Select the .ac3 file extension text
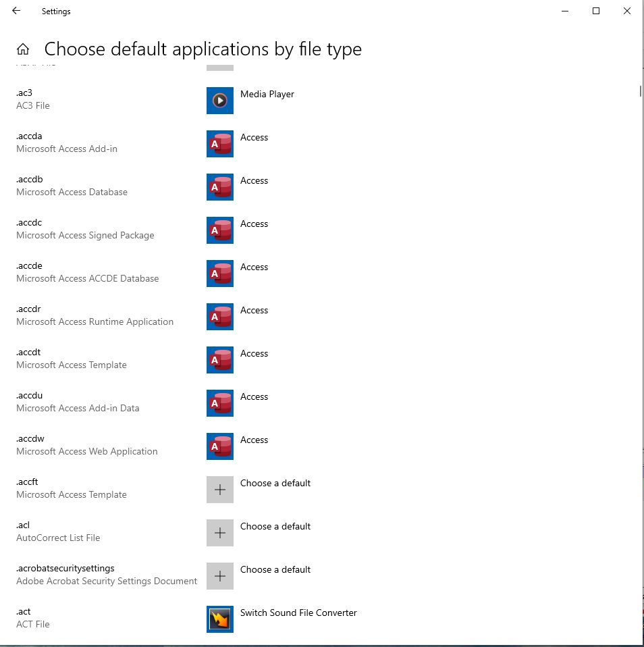The width and height of the screenshot is (644, 647). 24,93
